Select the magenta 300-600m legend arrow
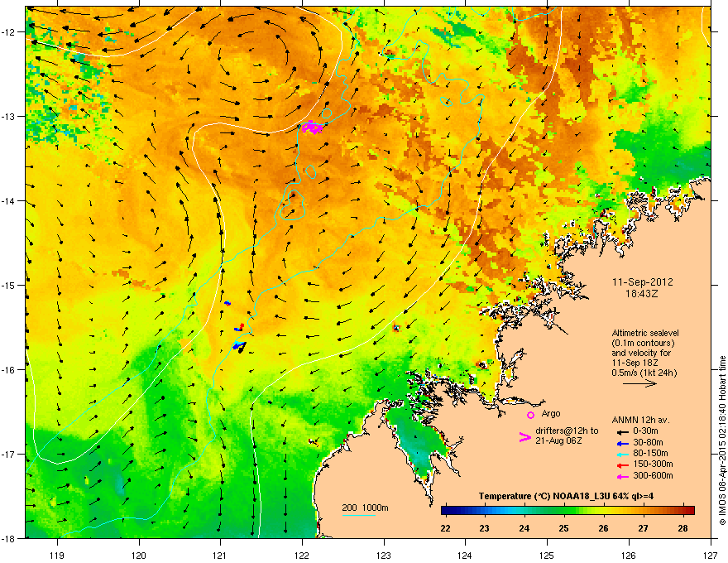Viewport: 728px width, 563px height. [x=622, y=476]
